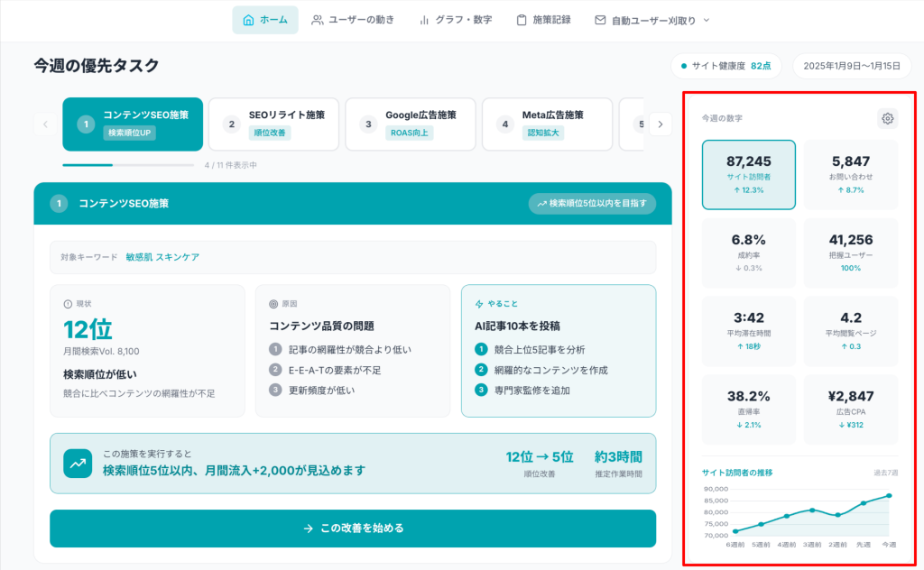Click the target icon next to 原因

(260, 304)
